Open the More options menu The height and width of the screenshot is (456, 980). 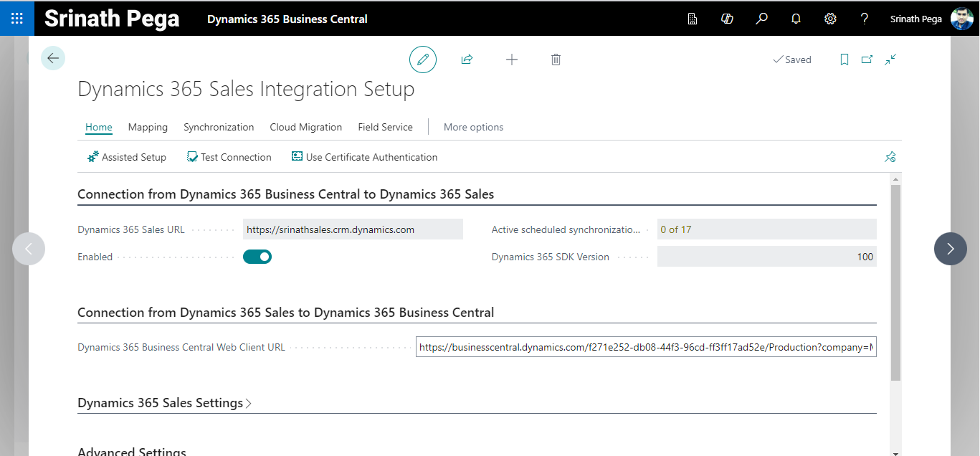click(x=473, y=127)
